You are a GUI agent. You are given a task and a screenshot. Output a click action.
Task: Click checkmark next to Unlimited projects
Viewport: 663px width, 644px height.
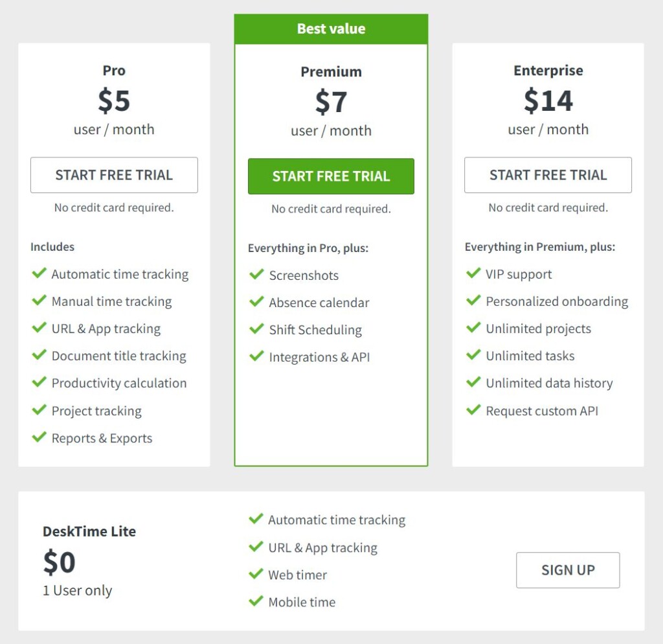click(x=473, y=328)
